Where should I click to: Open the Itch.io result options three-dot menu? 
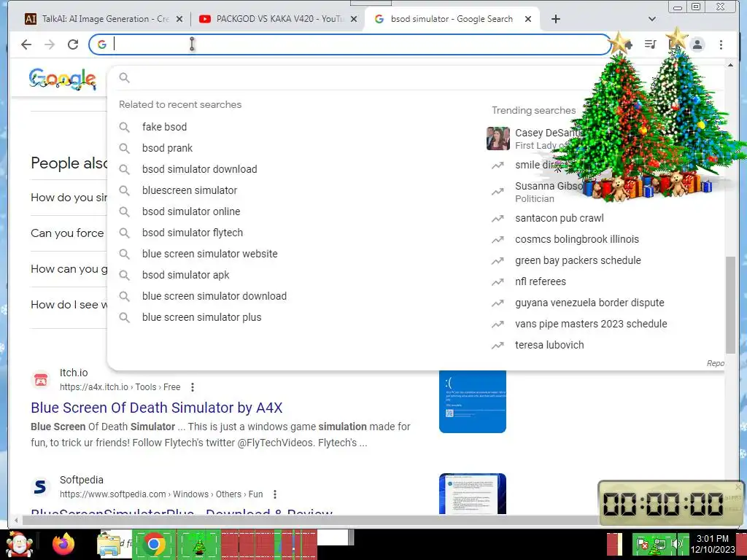(193, 387)
